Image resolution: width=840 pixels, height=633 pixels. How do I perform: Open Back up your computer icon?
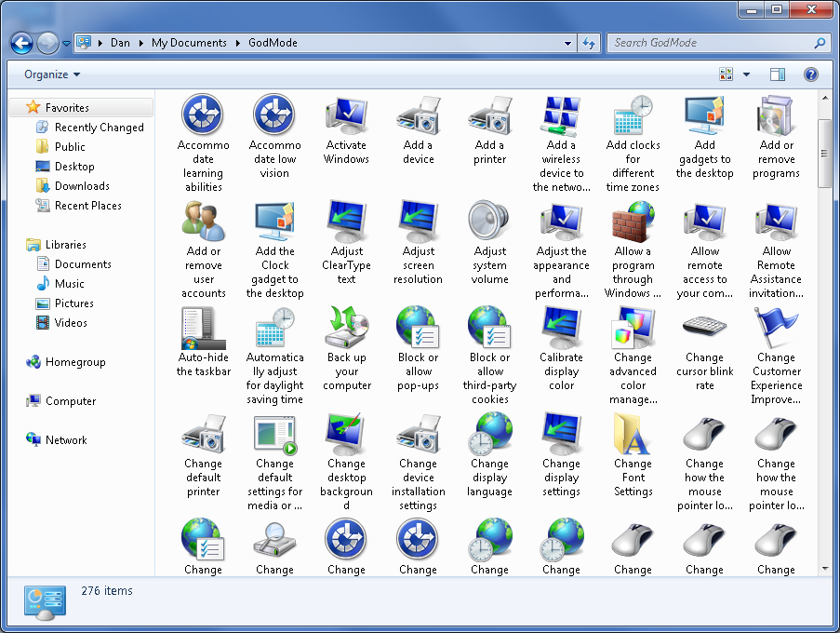pyautogui.click(x=346, y=329)
